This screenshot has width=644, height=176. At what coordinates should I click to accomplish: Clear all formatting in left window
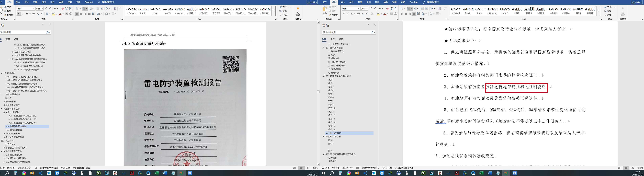[62, 8]
